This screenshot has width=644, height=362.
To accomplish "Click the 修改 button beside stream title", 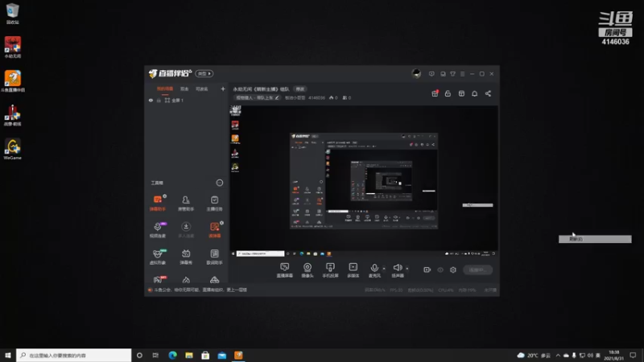I will pyautogui.click(x=300, y=89).
